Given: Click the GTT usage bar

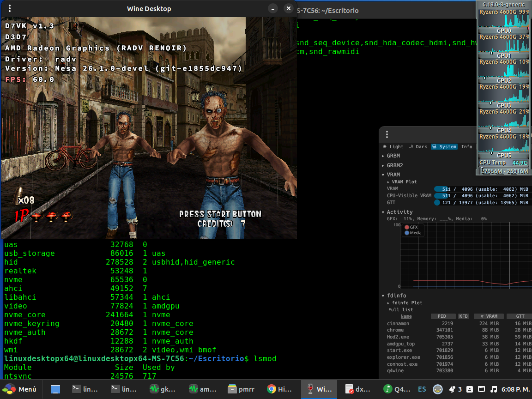Looking at the screenshot, I should [482, 203].
